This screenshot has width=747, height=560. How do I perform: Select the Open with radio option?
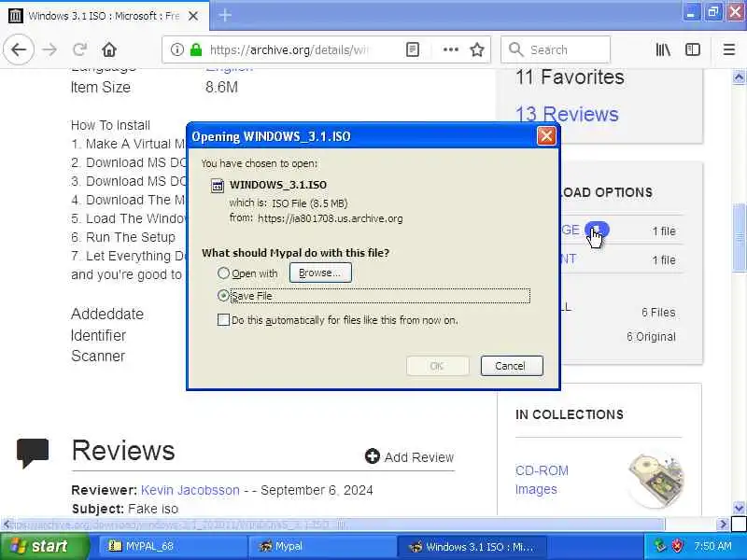point(223,273)
